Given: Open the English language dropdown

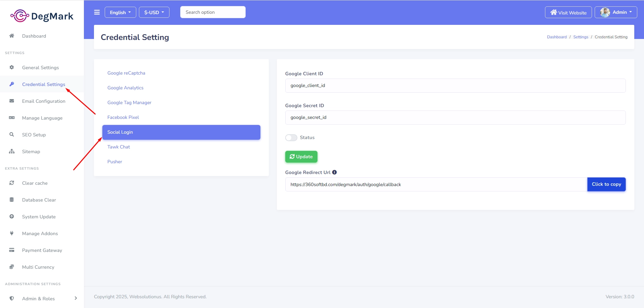Looking at the screenshot, I should 120,12.
